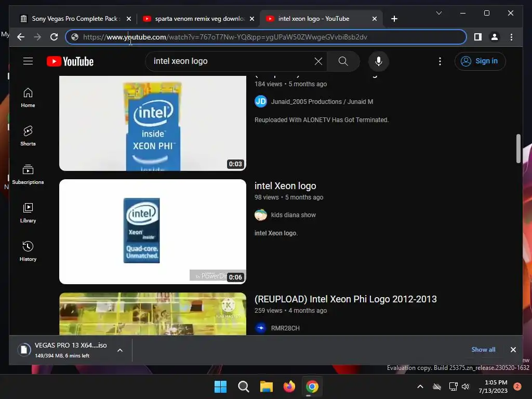This screenshot has width=532, height=399.
Task: Open the Chrome three-dot menu
Action: 511,37
